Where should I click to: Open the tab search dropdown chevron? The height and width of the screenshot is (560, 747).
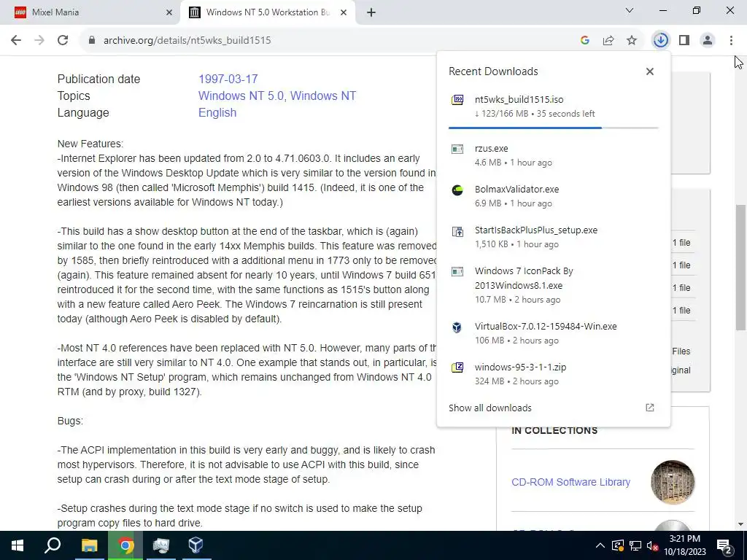click(x=630, y=10)
